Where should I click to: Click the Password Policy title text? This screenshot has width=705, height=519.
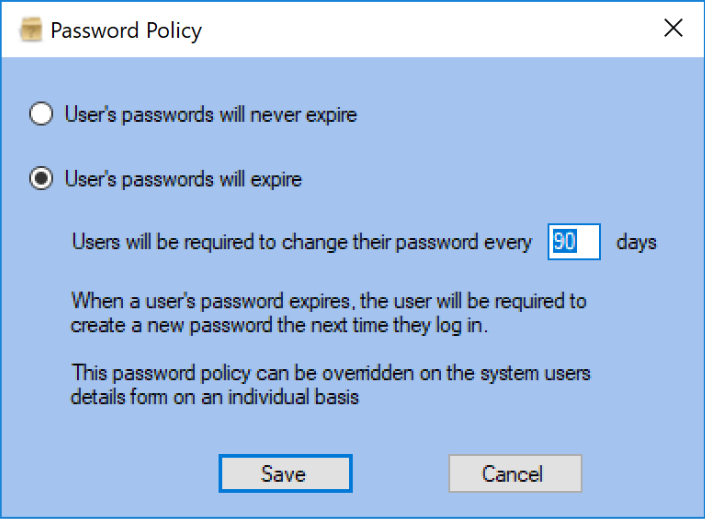tap(126, 30)
